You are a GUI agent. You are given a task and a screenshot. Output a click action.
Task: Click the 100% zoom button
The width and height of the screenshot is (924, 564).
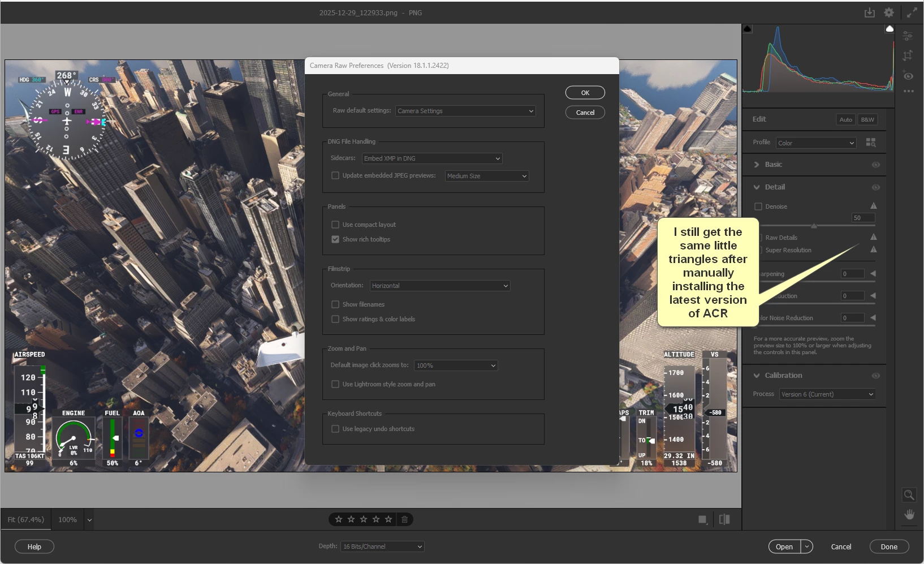click(67, 519)
